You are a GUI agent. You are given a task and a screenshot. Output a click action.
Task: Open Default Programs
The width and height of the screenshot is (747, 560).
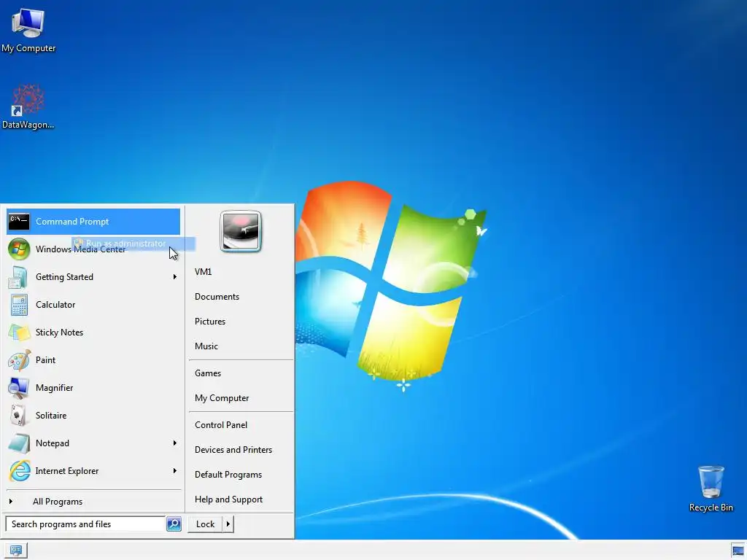228,475
